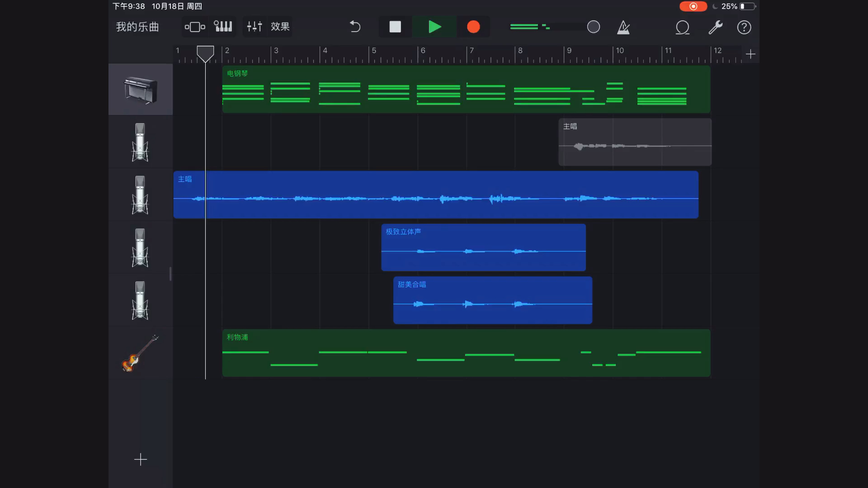Undo the last action
This screenshot has height=488, width=868.
355,27
